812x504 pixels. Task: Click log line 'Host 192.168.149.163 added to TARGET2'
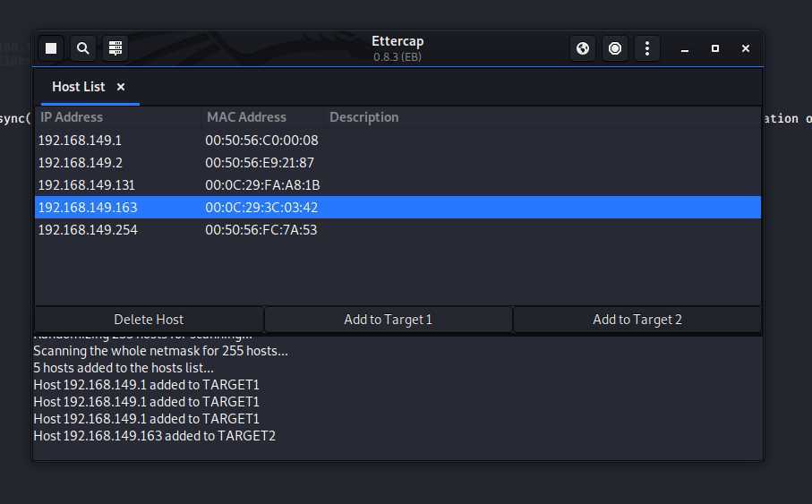coord(154,436)
